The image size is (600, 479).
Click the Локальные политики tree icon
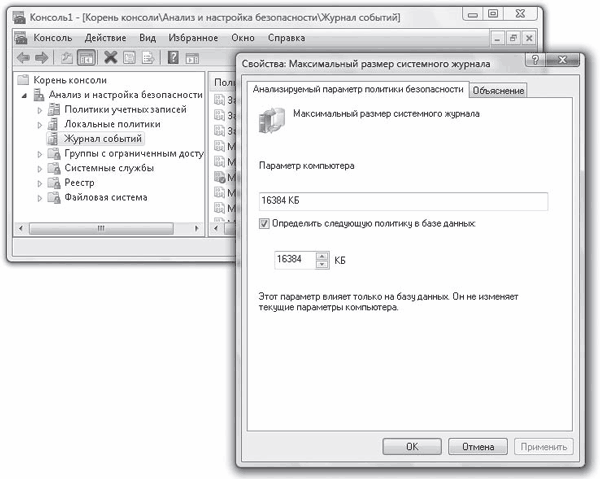(x=52, y=124)
